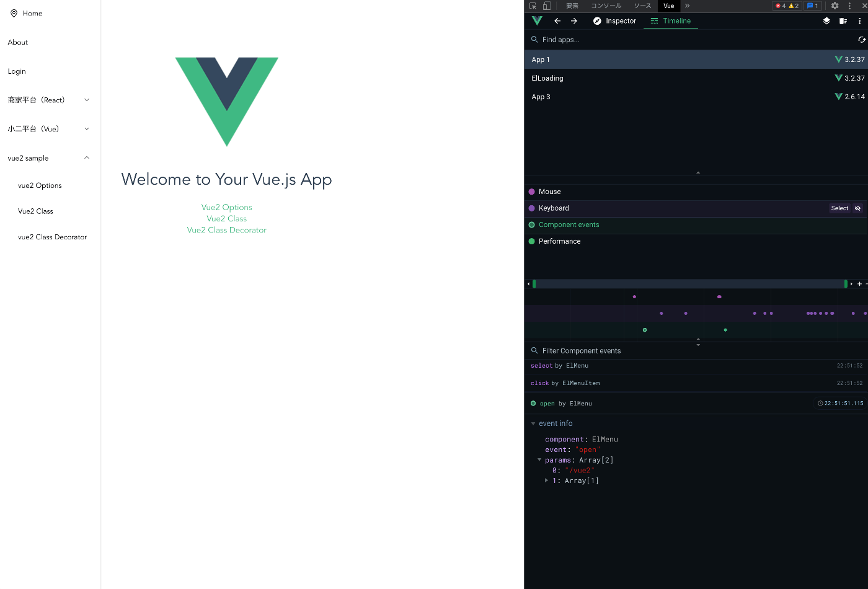Click Vue2 Class green link
This screenshot has width=868, height=589.
point(227,218)
